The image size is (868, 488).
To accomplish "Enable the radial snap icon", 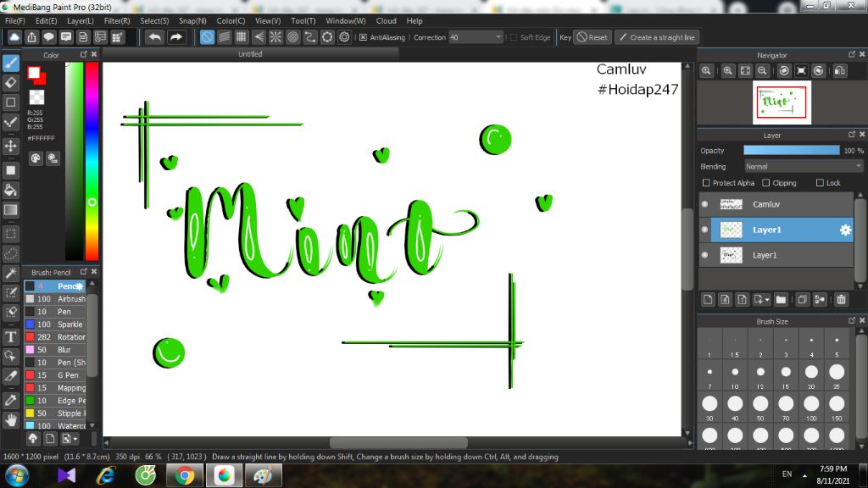I will (x=275, y=37).
